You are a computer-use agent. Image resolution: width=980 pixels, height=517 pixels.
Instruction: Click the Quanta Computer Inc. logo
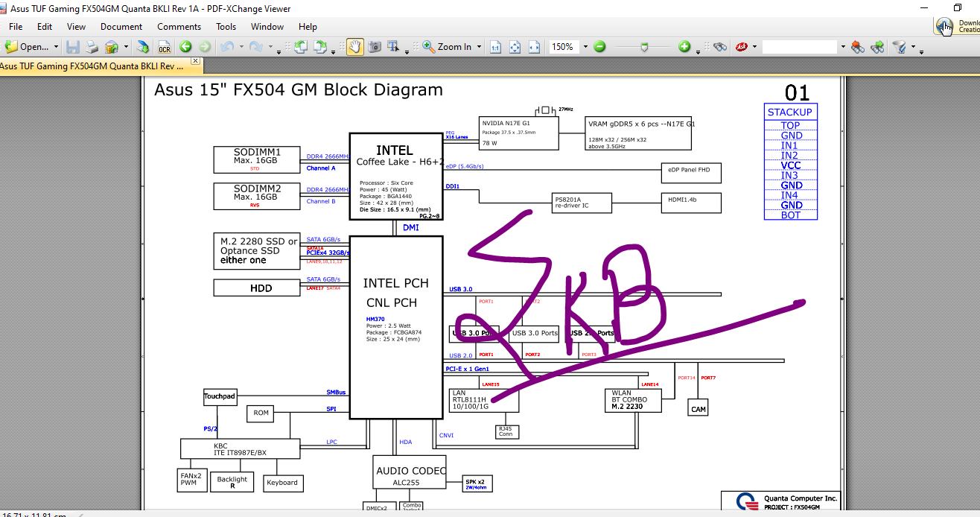pyautogui.click(x=746, y=501)
